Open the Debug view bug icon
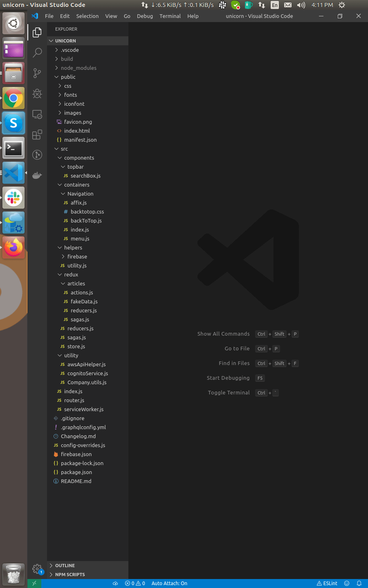The width and height of the screenshot is (368, 588). [37, 94]
